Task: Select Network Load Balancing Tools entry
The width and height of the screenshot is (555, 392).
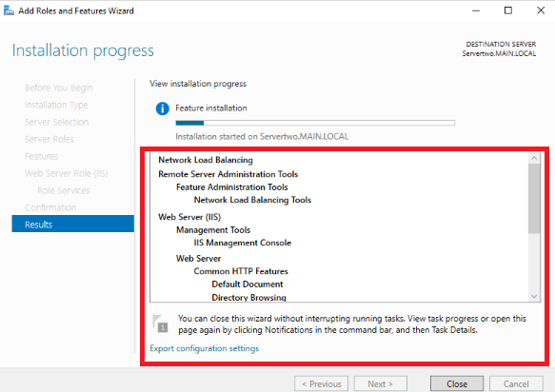Action: [x=252, y=200]
